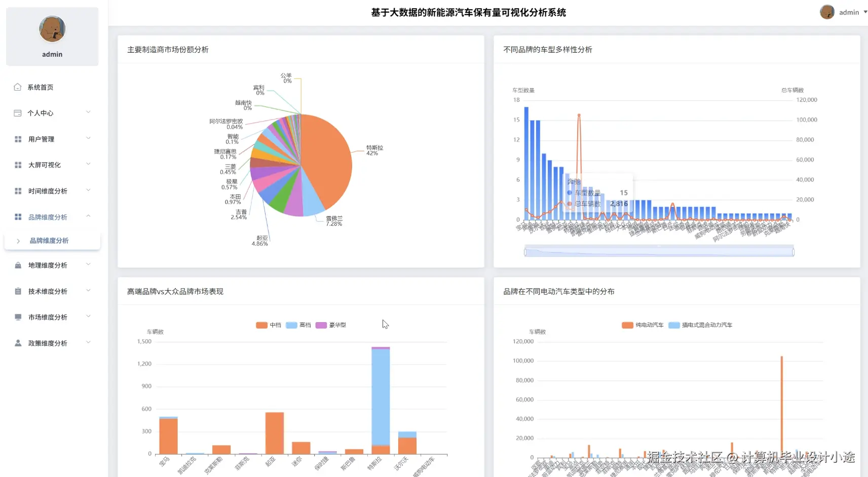The image size is (868, 477).
Task: Open the 大屏可视化 menu label
Action: tap(45, 165)
